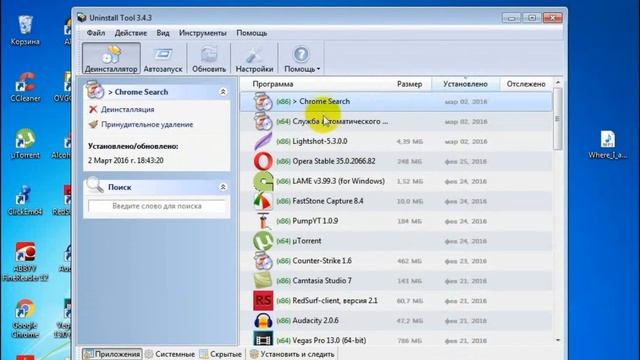Open the uTorrent desktop shortcut
The width and height of the screenshot is (640, 360).
25,144
